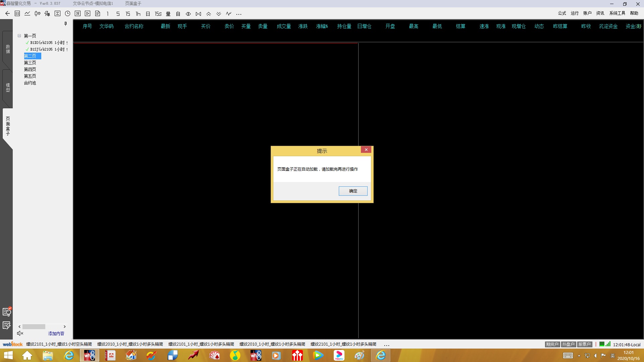Open the toolbar overflow ellipsis menu
This screenshot has width=644, height=362.
tap(238, 14)
